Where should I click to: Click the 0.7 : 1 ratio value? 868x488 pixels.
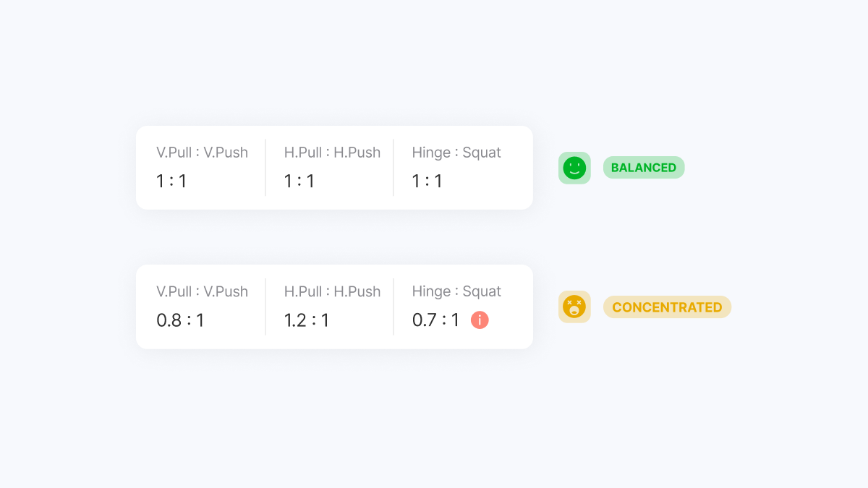click(x=435, y=320)
